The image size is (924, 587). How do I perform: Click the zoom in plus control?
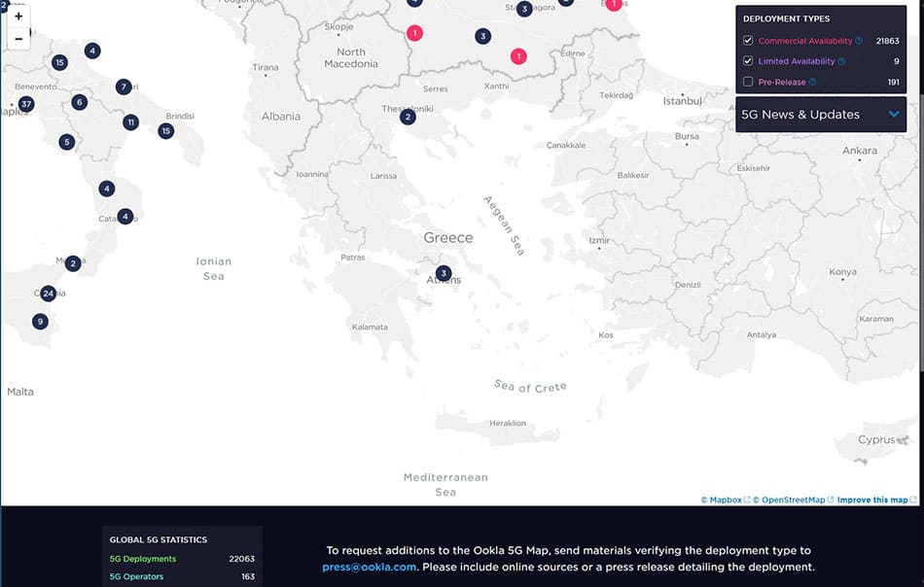pyautogui.click(x=18, y=17)
